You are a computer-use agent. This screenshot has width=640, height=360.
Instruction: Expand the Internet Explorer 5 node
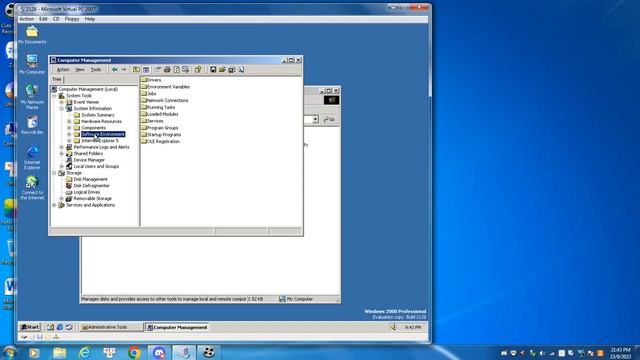[69, 141]
